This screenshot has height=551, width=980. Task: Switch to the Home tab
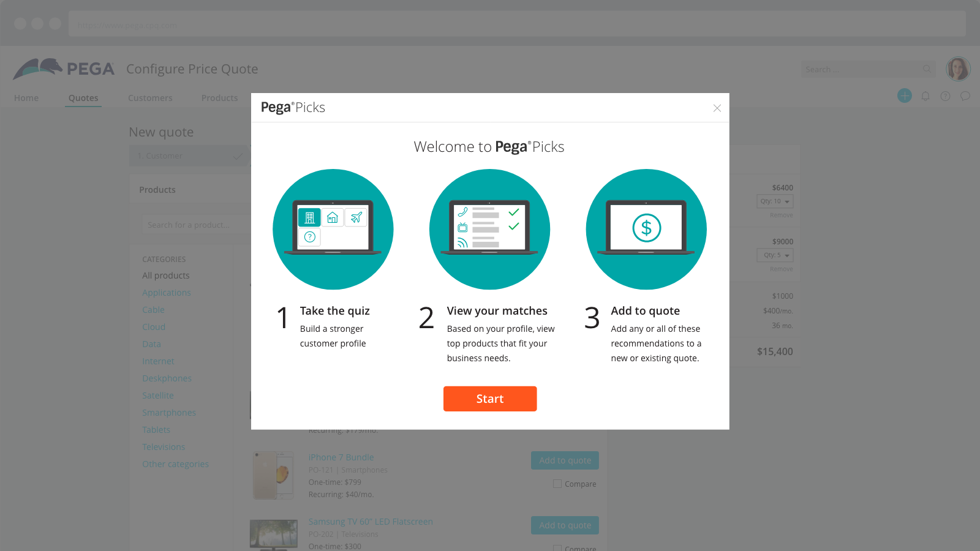[x=26, y=98]
